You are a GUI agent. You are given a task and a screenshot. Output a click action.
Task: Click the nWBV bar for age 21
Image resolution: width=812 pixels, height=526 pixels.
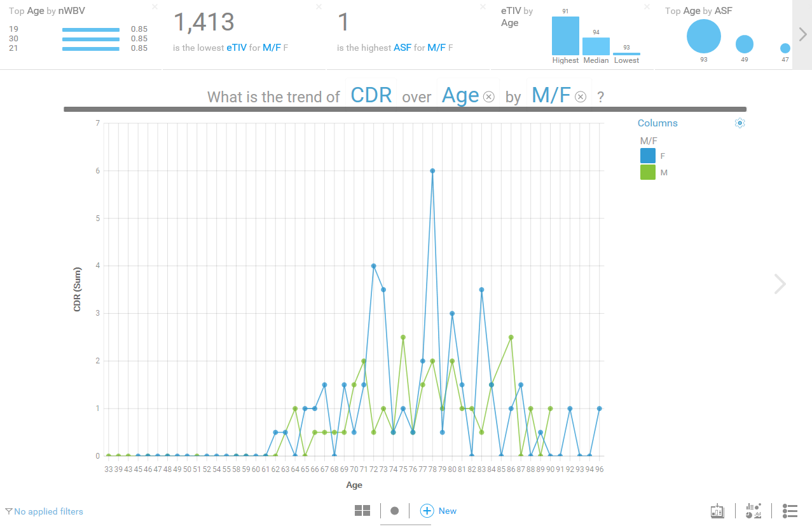pyautogui.click(x=91, y=48)
